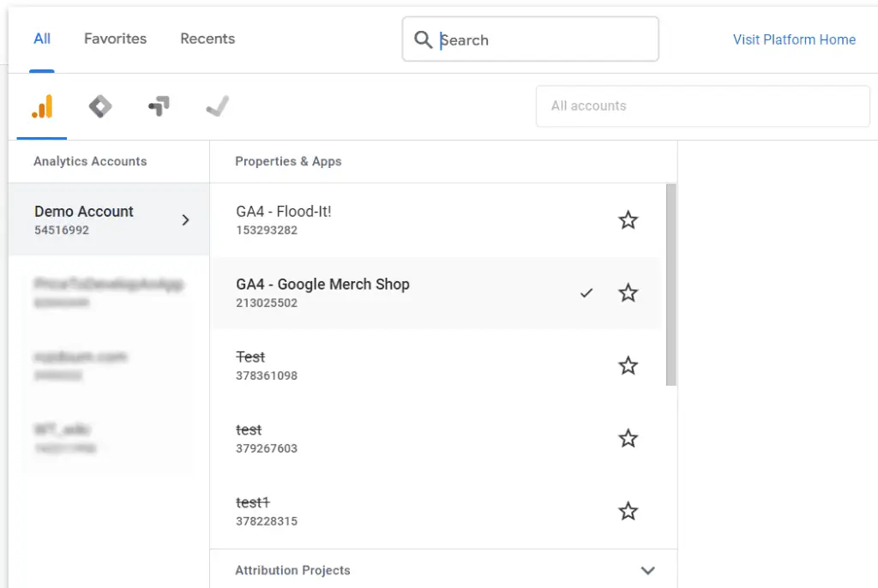Image resolution: width=878 pixels, height=588 pixels.
Task: Star the GA4 - Flood-It! property
Action: tap(628, 220)
